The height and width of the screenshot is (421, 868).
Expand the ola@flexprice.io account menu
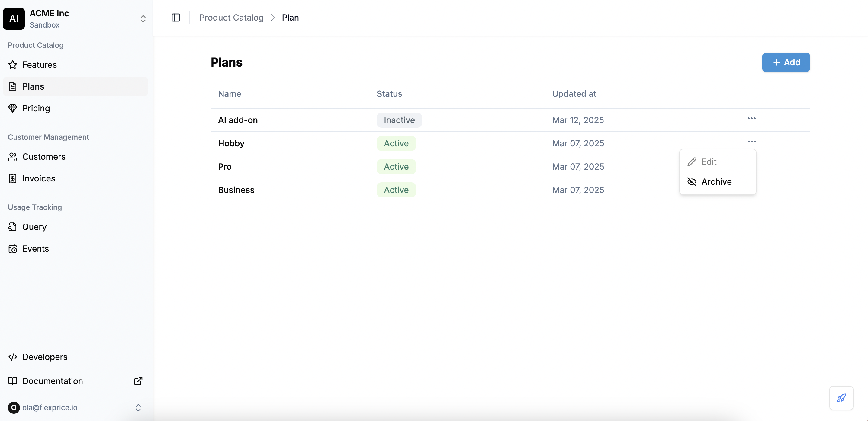point(138,407)
